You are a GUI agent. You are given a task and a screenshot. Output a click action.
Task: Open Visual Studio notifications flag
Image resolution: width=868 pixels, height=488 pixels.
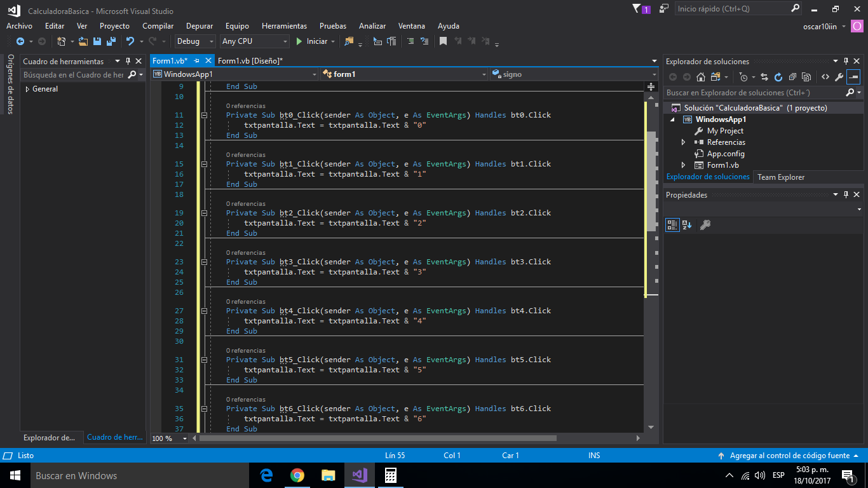tap(637, 9)
